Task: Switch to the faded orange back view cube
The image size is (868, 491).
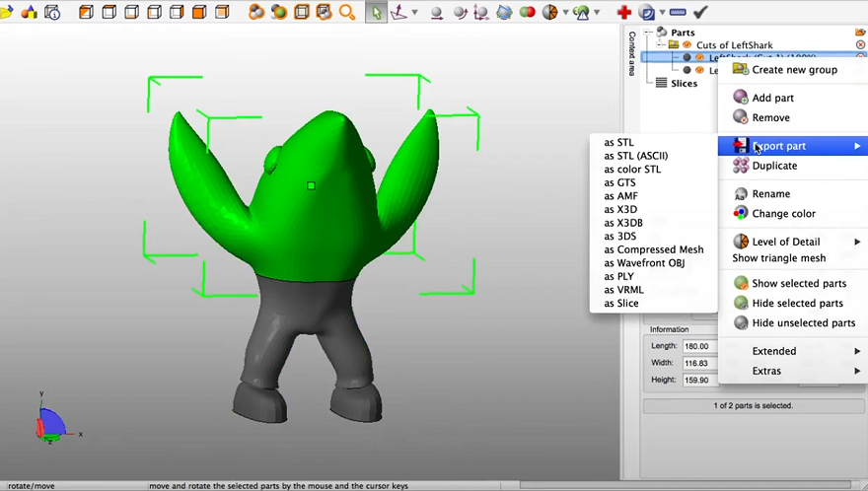Action: tap(222, 12)
